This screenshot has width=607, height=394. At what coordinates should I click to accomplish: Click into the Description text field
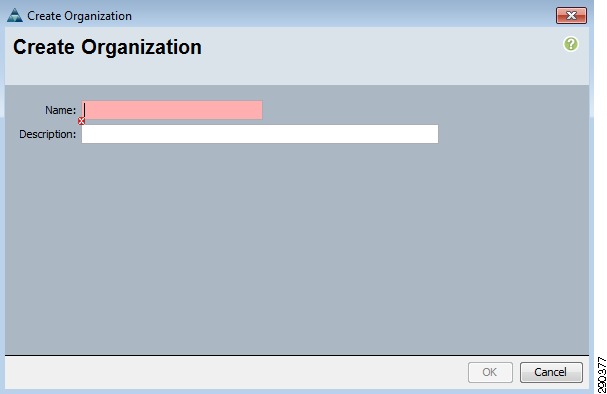coord(260,134)
